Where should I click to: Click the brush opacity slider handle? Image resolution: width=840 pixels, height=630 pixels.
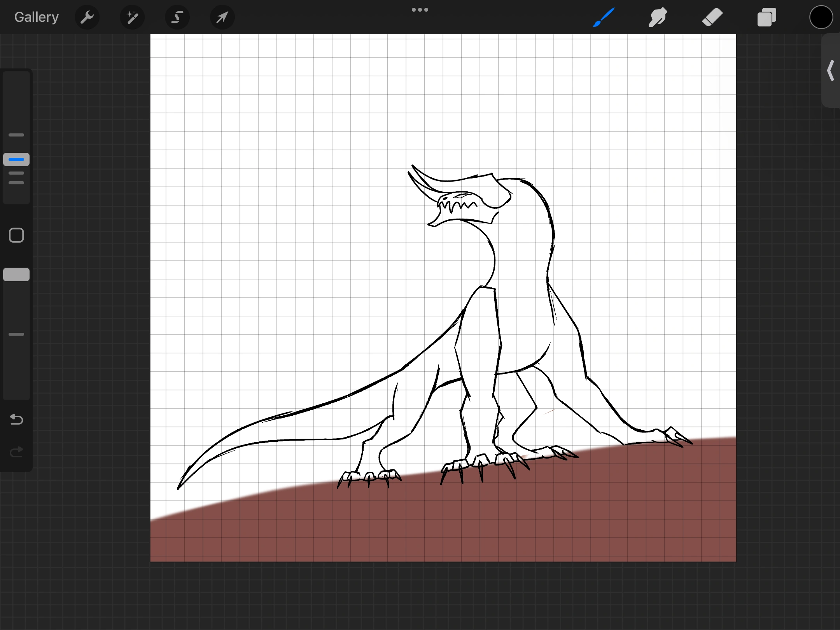pyautogui.click(x=16, y=275)
